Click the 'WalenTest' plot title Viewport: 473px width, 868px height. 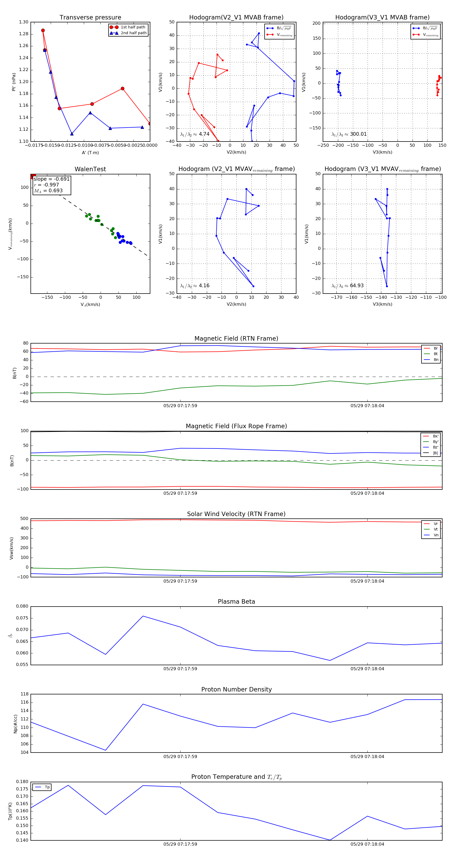click(x=90, y=169)
